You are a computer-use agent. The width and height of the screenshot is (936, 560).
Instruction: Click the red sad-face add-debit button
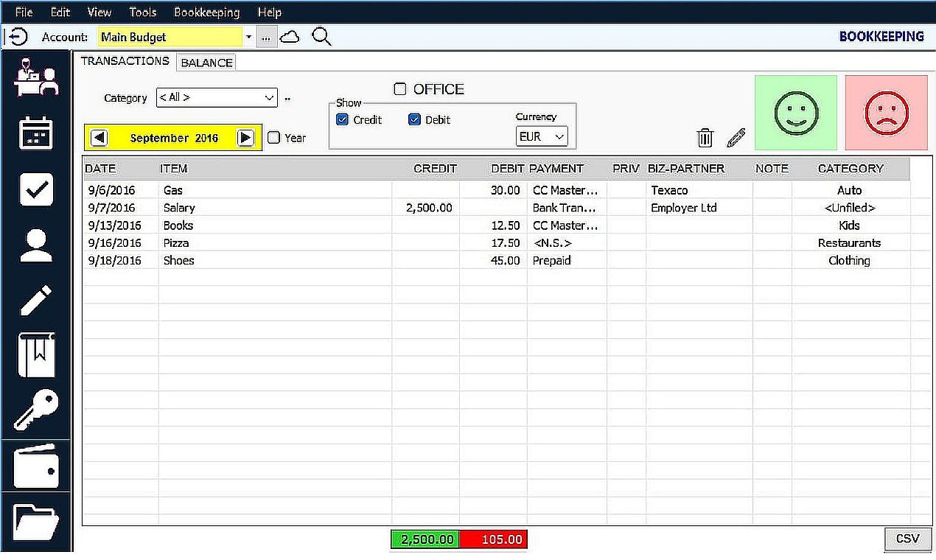coord(887,113)
